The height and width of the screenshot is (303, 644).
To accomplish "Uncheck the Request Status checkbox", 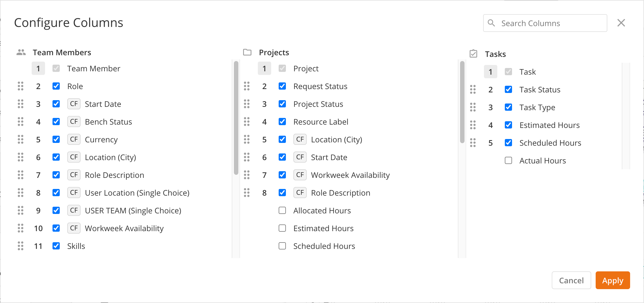I will [x=282, y=86].
